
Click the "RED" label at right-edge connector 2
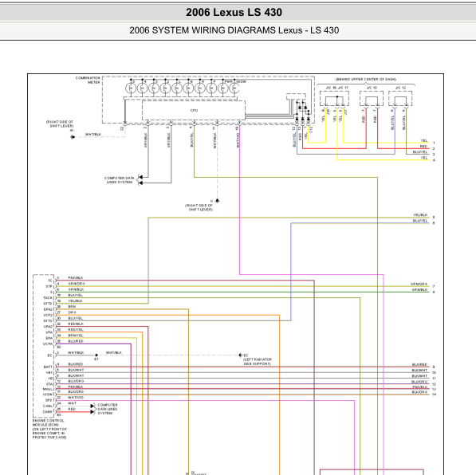423,147
